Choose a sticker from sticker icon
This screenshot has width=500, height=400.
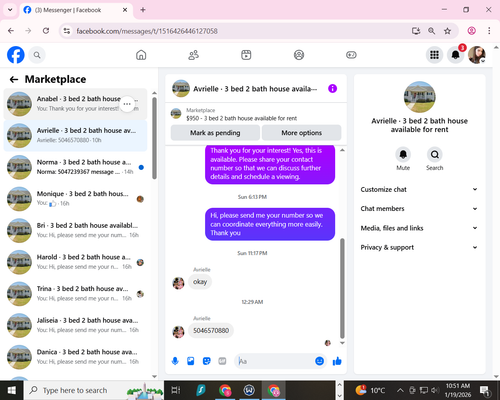pyautogui.click(x=207, y=361)
